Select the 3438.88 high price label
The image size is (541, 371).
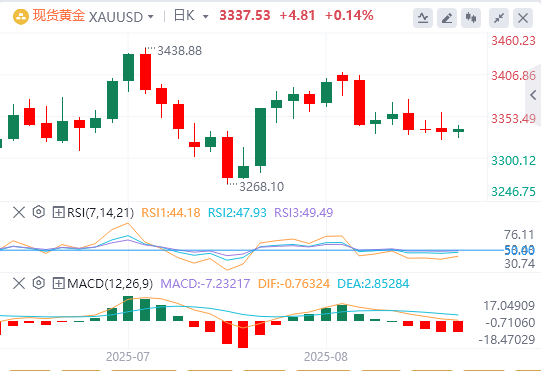click(x=179, y=51)
